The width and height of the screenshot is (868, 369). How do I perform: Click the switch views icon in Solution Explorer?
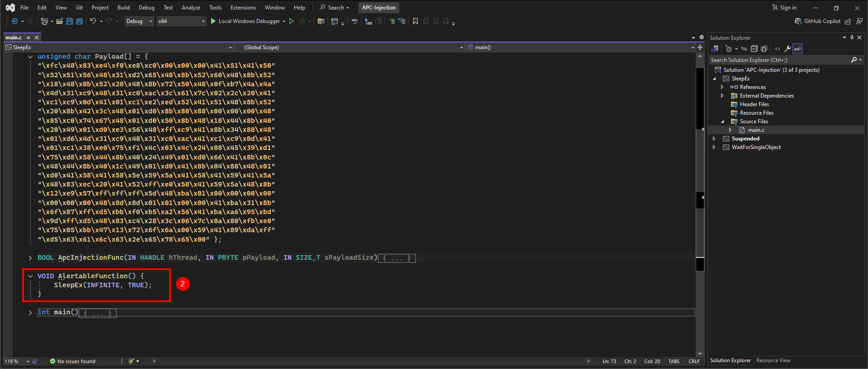click(x=715, y=49)
